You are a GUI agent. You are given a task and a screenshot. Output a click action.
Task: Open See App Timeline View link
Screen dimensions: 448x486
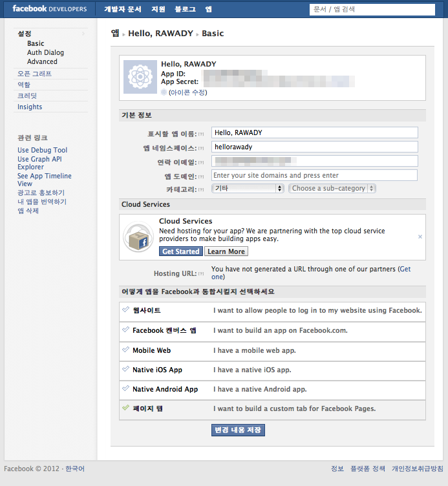coord(45,180)
